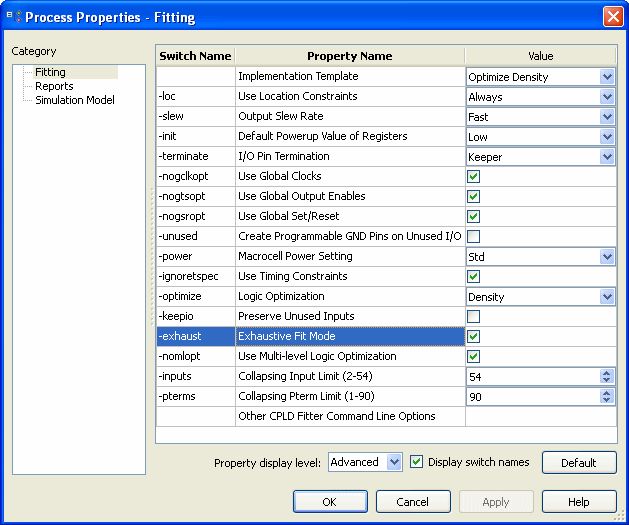Open I/O Pin Termination dropdown
The width and height of the screenshot is (629, 525).
click(606, 157)
